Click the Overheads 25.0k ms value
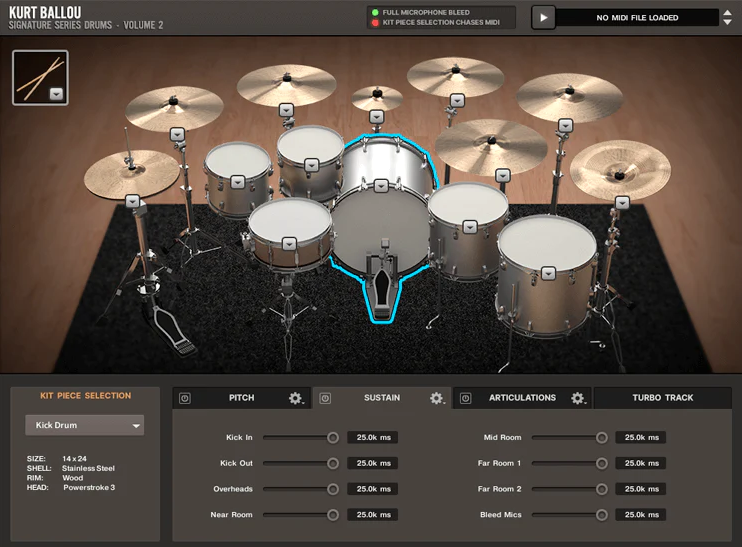This screenshot has height=547, width=742. click(x=373, y=489)
